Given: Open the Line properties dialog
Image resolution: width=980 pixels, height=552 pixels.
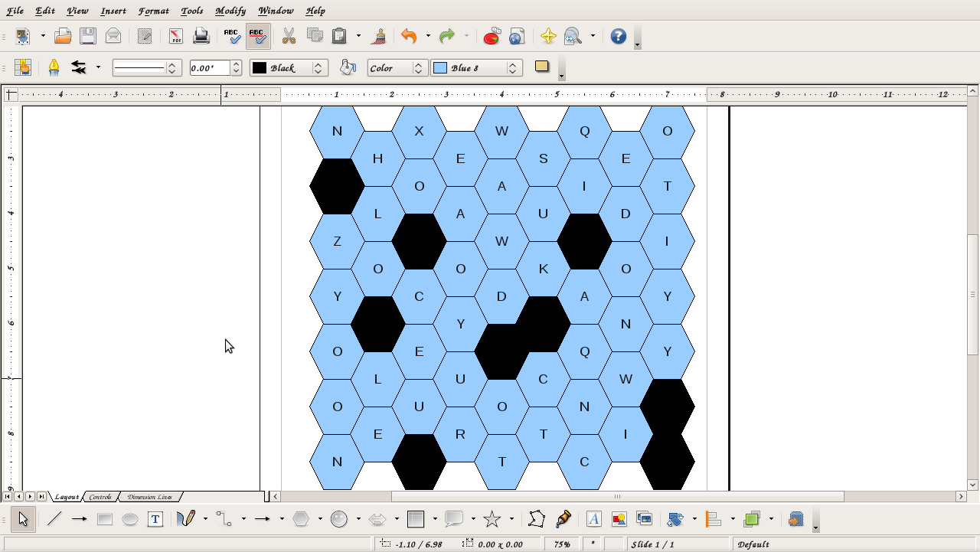Looking at the screenshot, I should click(54, 67).
